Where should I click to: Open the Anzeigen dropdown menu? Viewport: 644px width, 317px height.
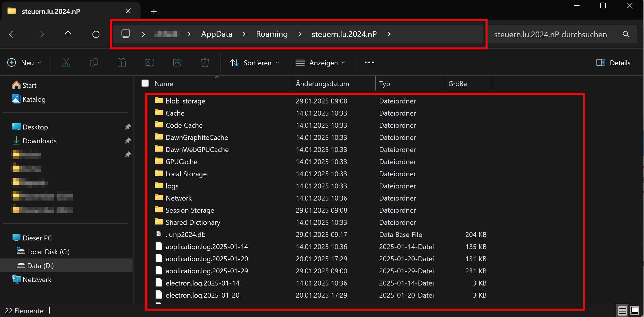click(320, 63)
